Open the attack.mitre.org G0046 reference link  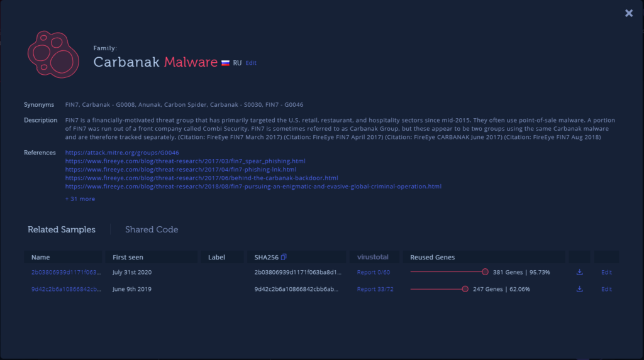click(x=122, y=153)
